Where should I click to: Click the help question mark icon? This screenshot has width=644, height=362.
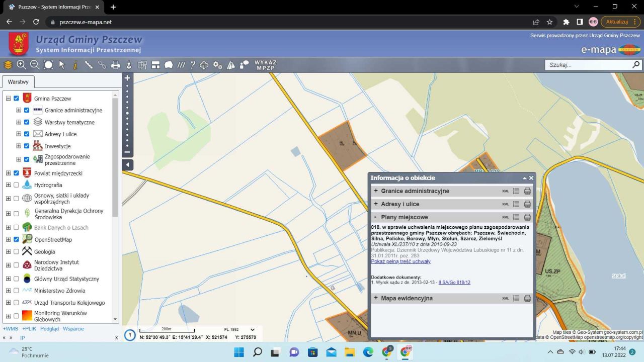pos(192,65)
